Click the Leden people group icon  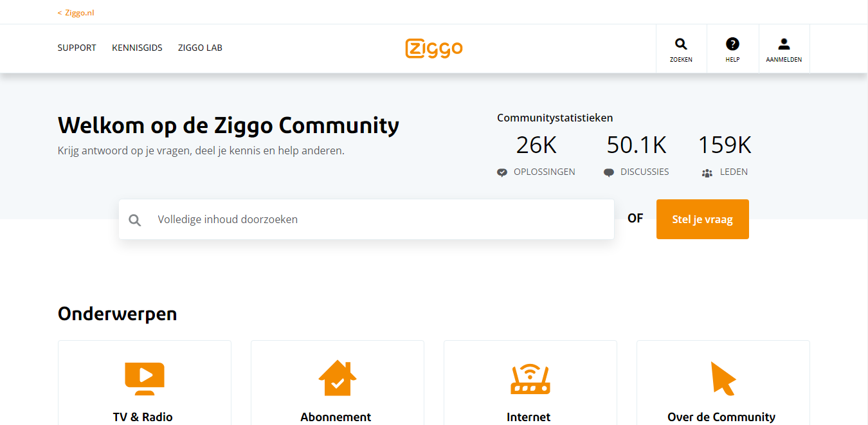pos(707,172)
